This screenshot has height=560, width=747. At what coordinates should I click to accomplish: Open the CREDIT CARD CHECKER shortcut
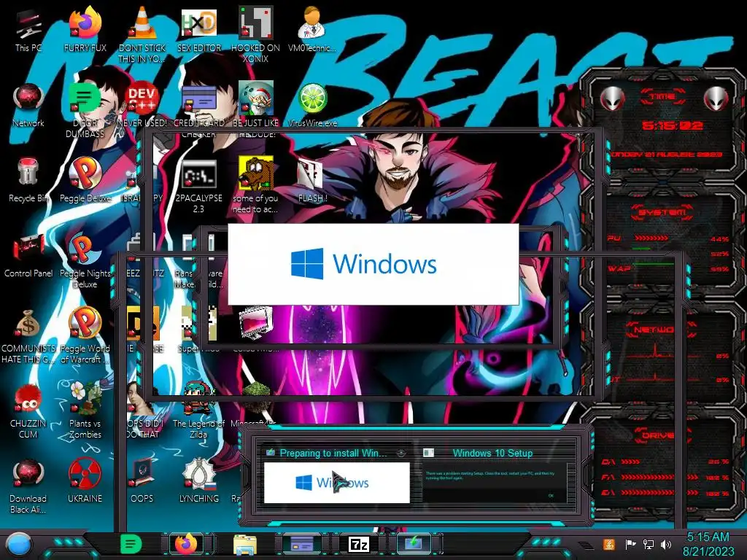[x=198, y=109]
